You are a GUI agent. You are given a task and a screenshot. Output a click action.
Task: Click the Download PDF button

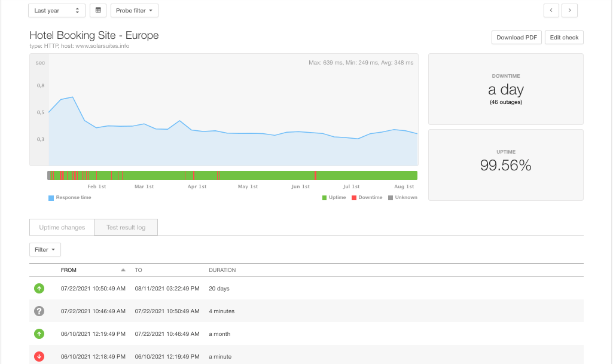click(516, 37)
